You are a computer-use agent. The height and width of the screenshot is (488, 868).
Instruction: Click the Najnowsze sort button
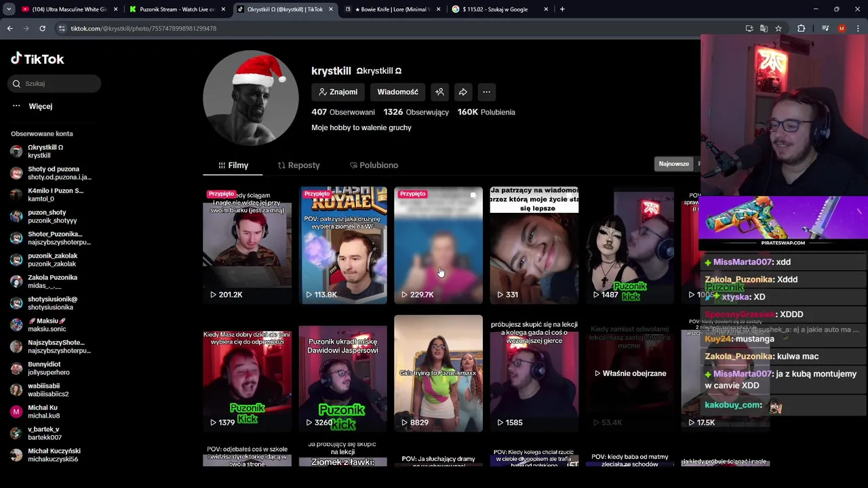pyautogui.click(x=674, y=163)
